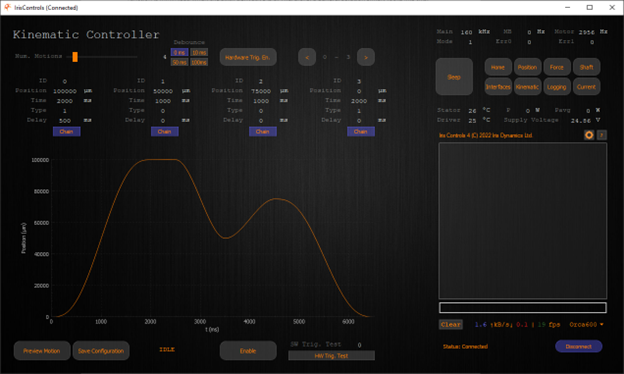Select 50 ms debounce option
The height and width of the screenshot is (374, 624).
click(179, 62)
